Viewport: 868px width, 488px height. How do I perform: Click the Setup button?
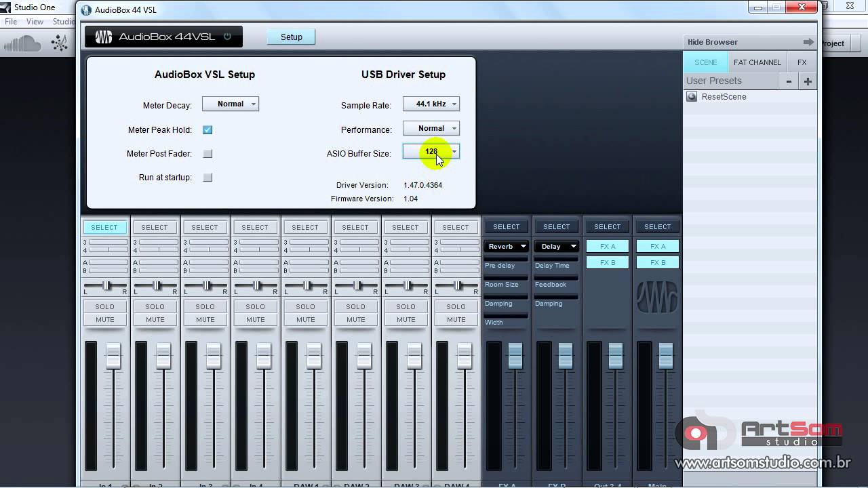tap(291, 37)
